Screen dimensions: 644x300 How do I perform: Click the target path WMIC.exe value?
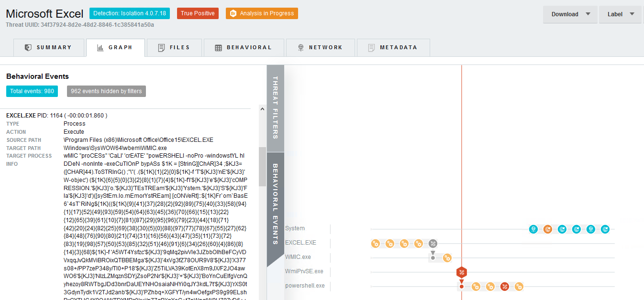[115, 148]
